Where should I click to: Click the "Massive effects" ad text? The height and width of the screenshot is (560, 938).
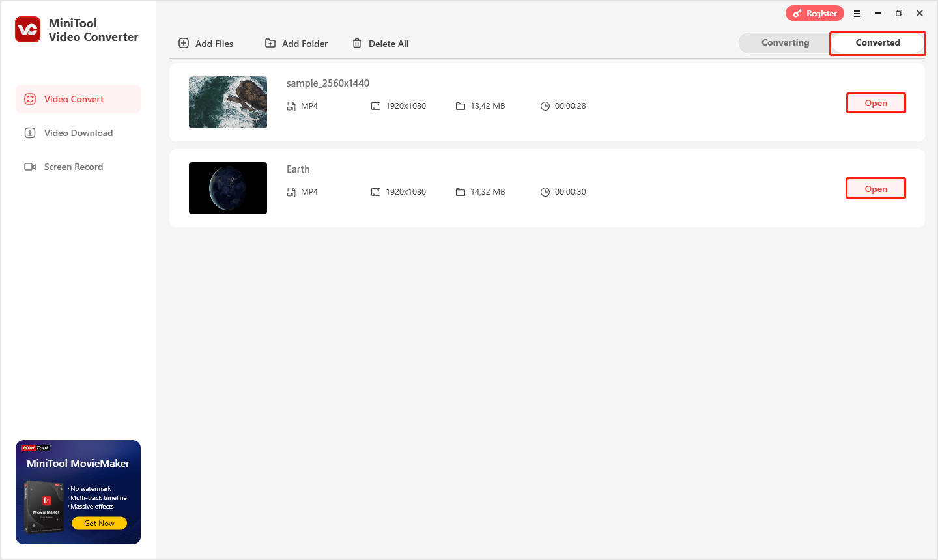click(x=92, y=507)
